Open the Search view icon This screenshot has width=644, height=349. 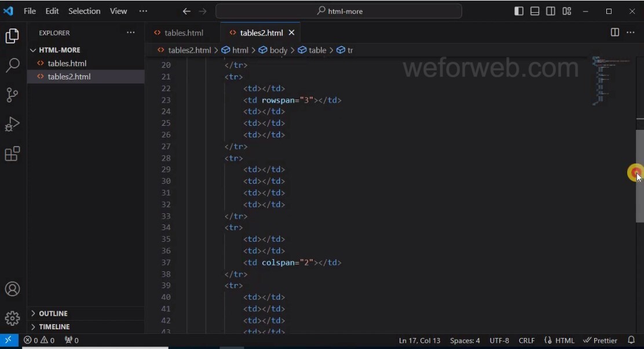point(12,66)
